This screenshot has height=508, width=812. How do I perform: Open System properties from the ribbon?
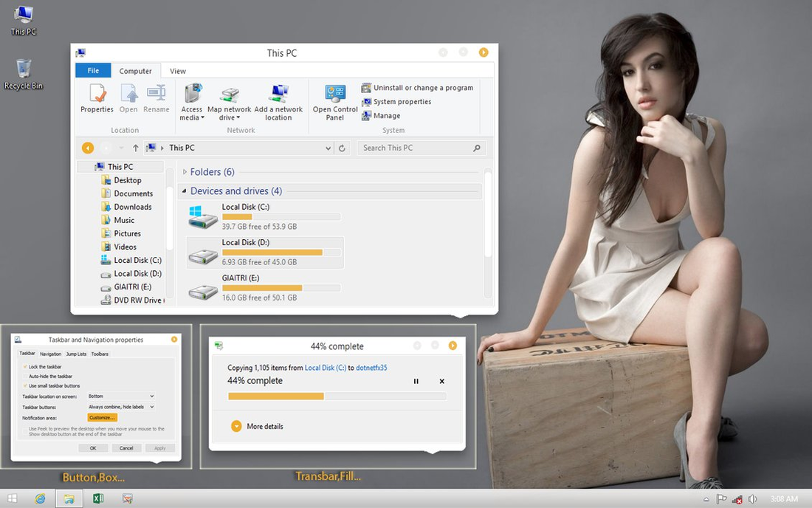tap(396, 101)
